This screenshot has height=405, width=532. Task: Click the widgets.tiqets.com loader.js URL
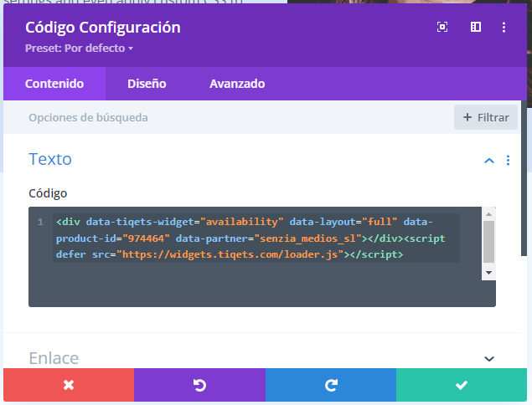click(x=230, y=254)
